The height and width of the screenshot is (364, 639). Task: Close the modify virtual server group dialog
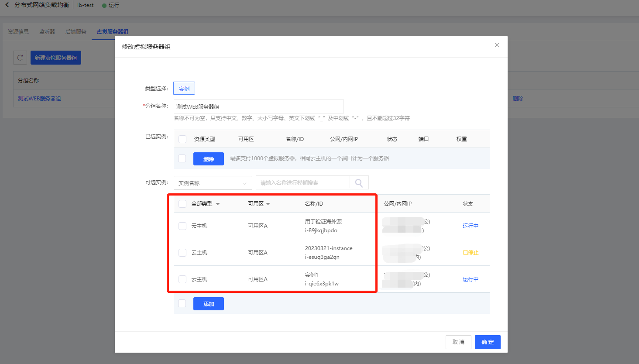tap(497, 45)
